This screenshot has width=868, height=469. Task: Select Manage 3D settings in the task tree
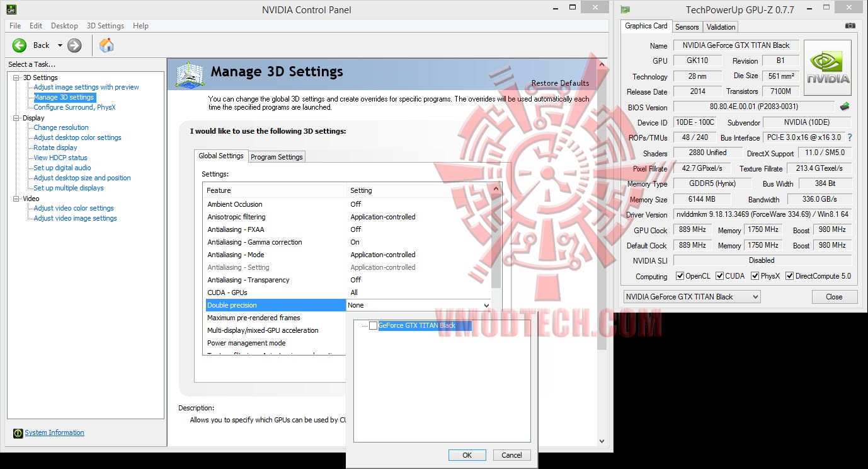tap(64, 98)
